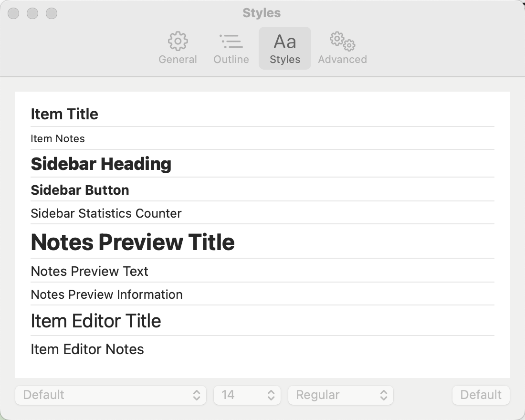525x420 pixels.
Task: Pick Notes Preview Information style
Action: [x=262, y=294]
